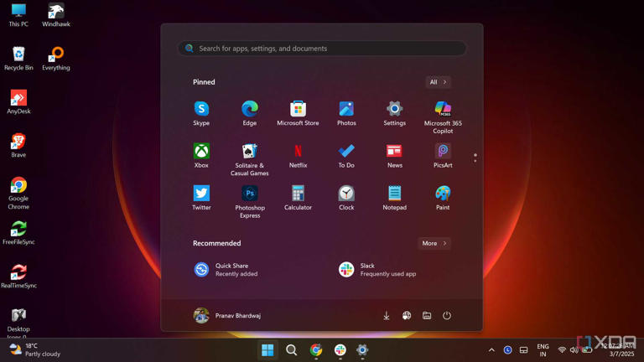Open Skype from pinned apps

point(201,113)
